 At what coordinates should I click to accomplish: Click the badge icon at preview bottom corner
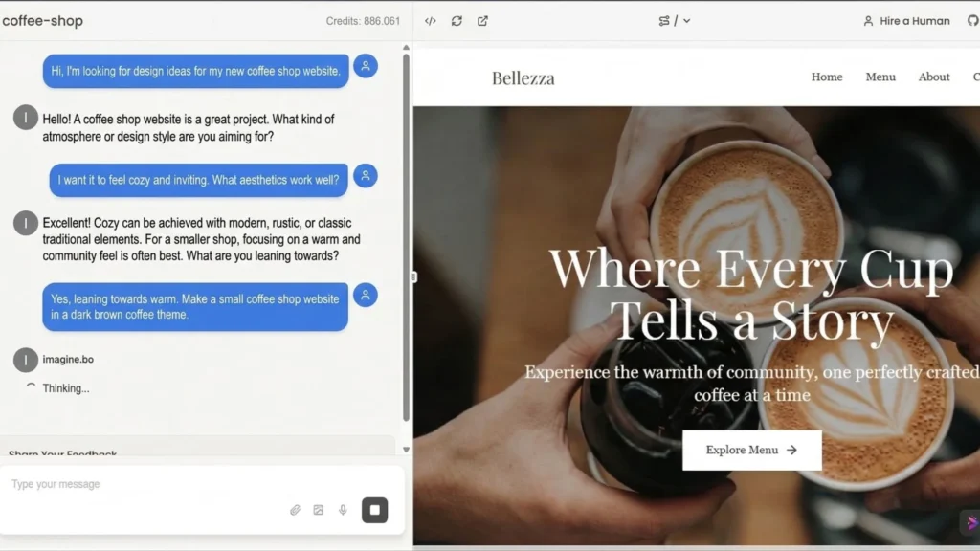coord(971,522)
